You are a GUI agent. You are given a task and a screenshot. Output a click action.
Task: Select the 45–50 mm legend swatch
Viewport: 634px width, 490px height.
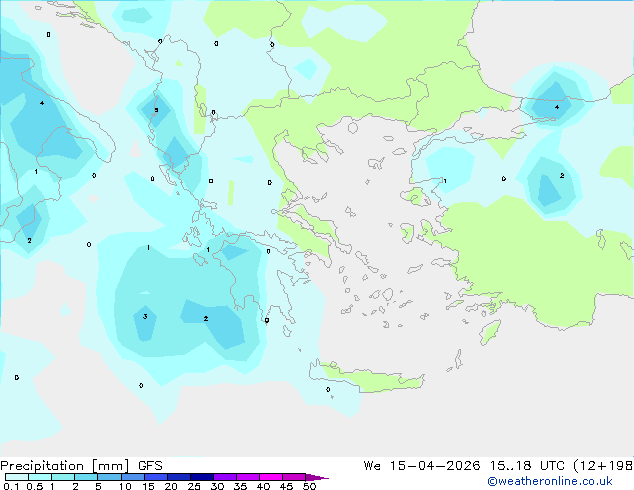point(294,477)
